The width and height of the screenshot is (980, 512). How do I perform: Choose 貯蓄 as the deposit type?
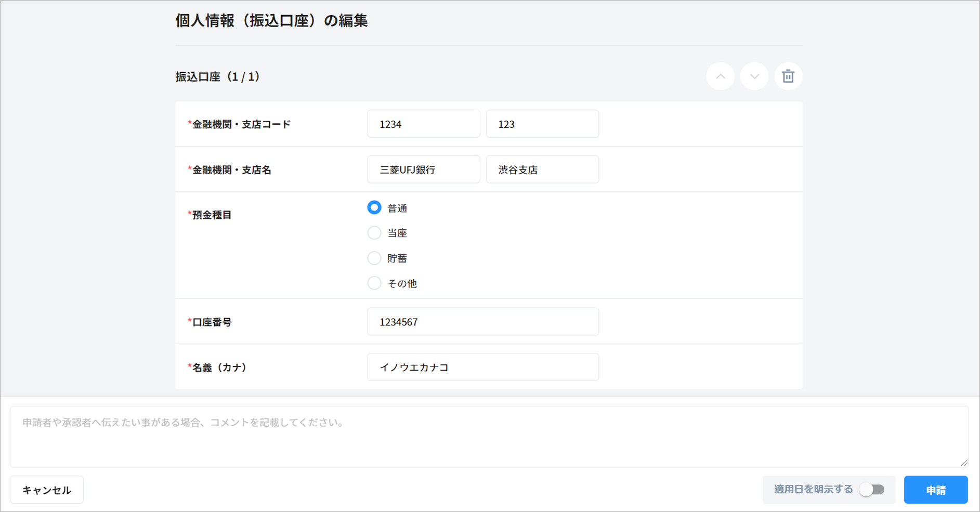pyautogui.click(x=374, y=258)
